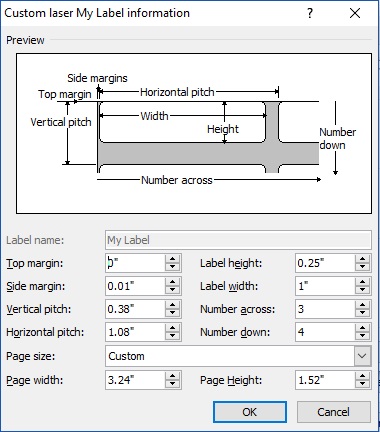
Task: Open help with the question mark button
Action: point(310,13)
